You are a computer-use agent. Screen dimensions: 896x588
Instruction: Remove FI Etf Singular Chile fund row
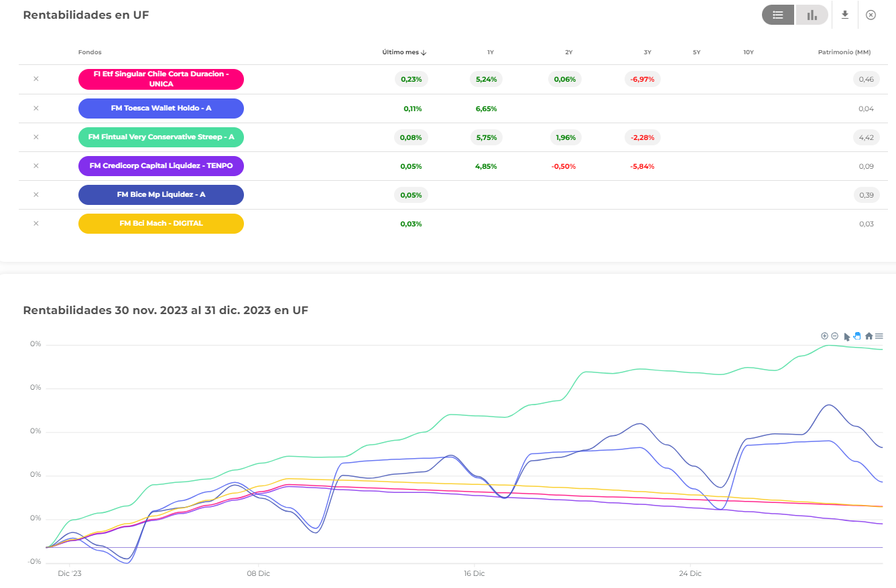[36, 79]
